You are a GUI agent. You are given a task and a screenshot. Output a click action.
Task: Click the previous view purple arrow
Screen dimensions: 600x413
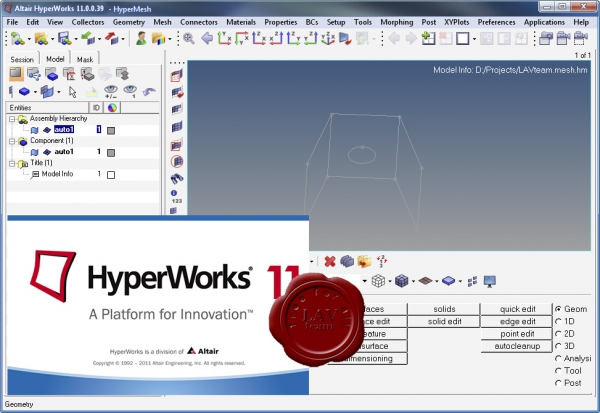point(207,38)
